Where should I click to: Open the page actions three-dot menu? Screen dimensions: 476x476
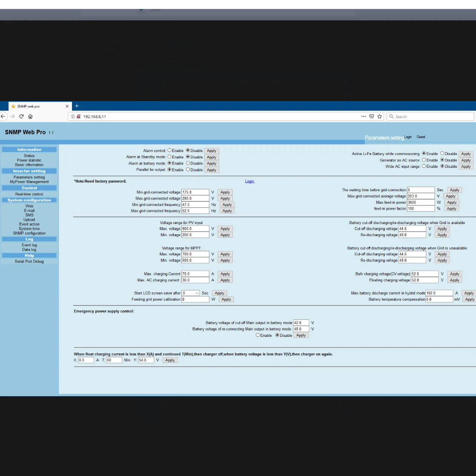[x=364, y=117]
